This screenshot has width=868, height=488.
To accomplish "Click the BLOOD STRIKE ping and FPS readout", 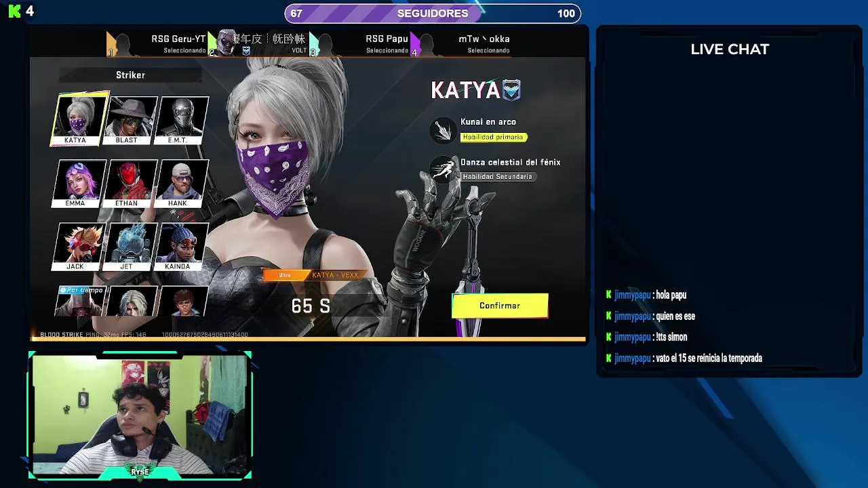I will click(x=93, y=334).
